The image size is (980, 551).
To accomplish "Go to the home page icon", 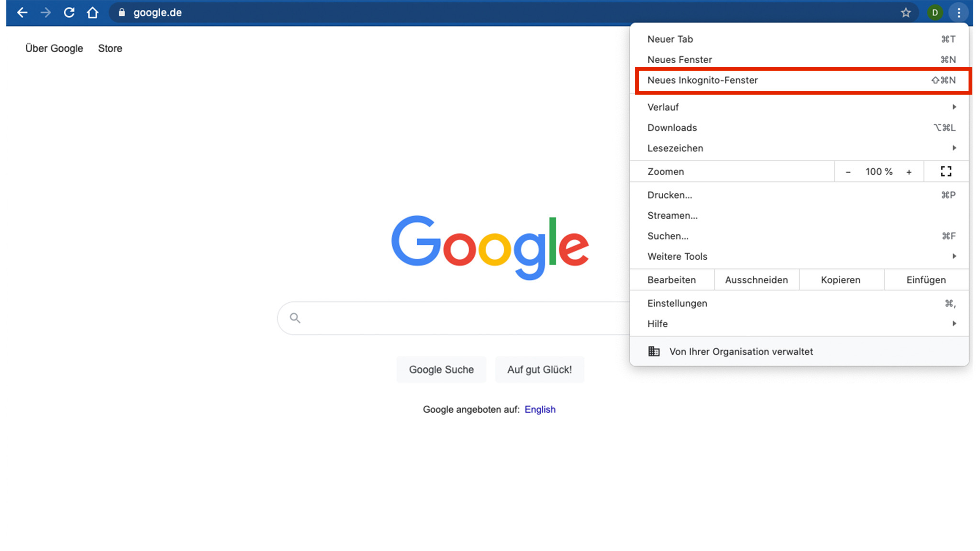I will click(x=92, y=12).
